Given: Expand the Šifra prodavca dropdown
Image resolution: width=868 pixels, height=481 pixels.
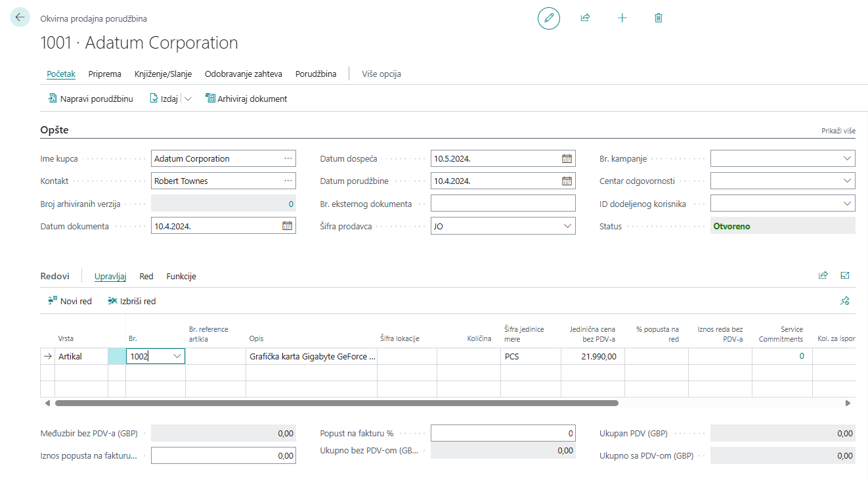Looking at the screenshot, I should (x=567, y=226).
